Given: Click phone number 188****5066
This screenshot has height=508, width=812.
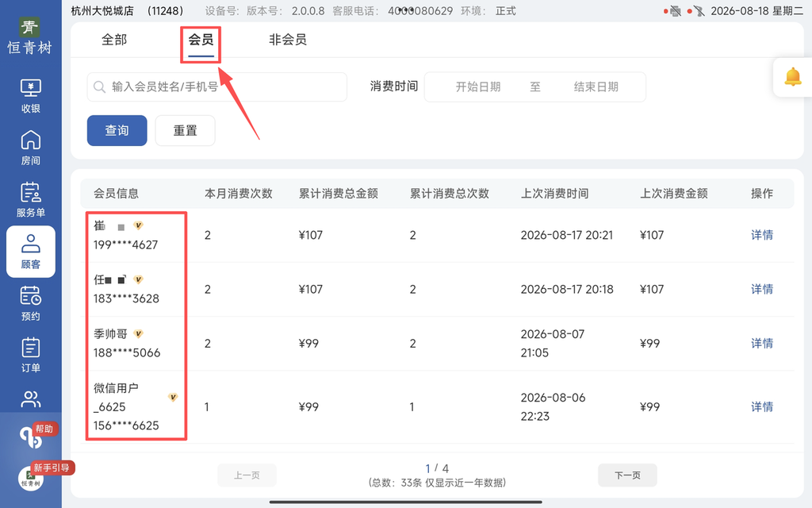Looking at the screenshot, I should [x=127, y=352].
